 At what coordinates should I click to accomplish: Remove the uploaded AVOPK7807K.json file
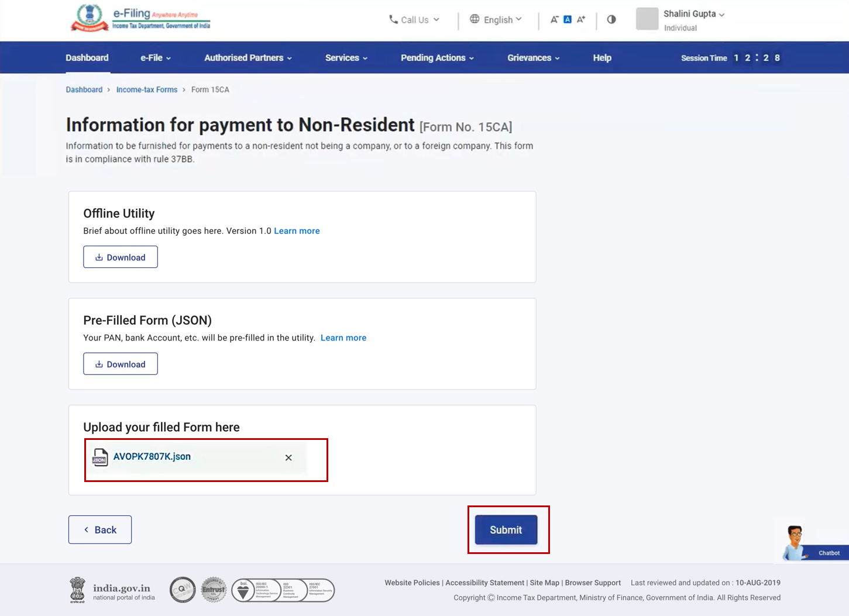click(288, 457)
